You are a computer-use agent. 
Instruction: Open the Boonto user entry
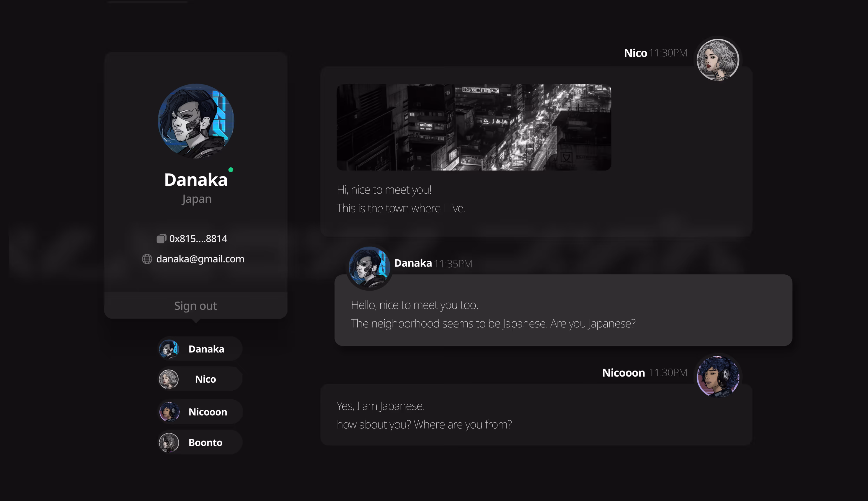(200, 442)
